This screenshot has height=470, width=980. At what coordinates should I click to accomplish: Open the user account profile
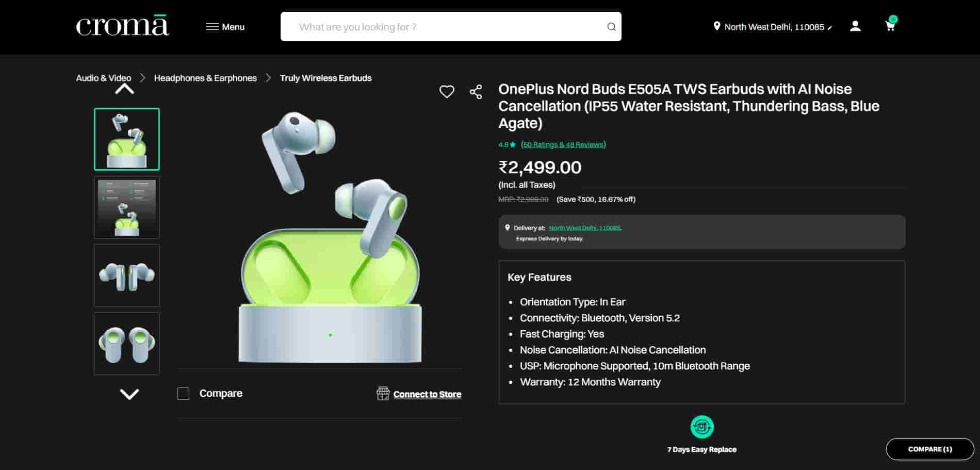point(855,26)
